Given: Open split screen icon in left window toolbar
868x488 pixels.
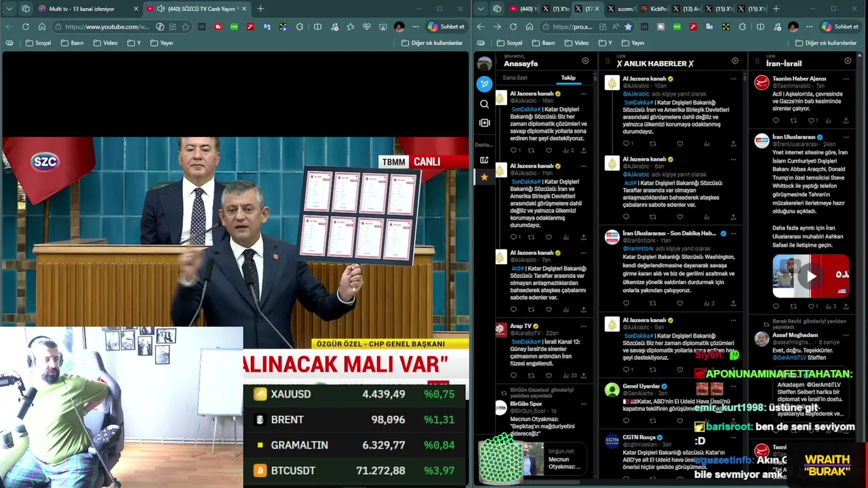Looking at the screenshot, I should [317, 26].
